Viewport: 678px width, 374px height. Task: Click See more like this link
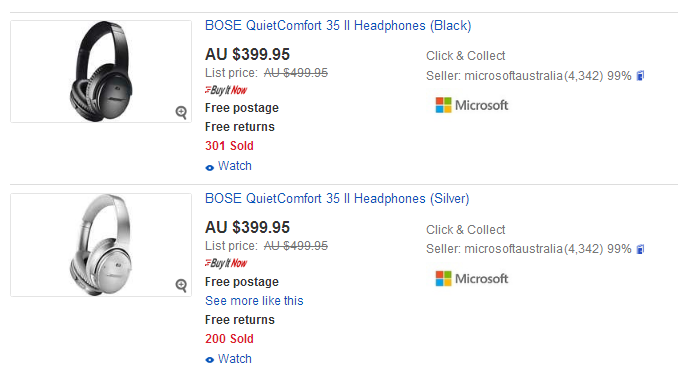[254, 300]
